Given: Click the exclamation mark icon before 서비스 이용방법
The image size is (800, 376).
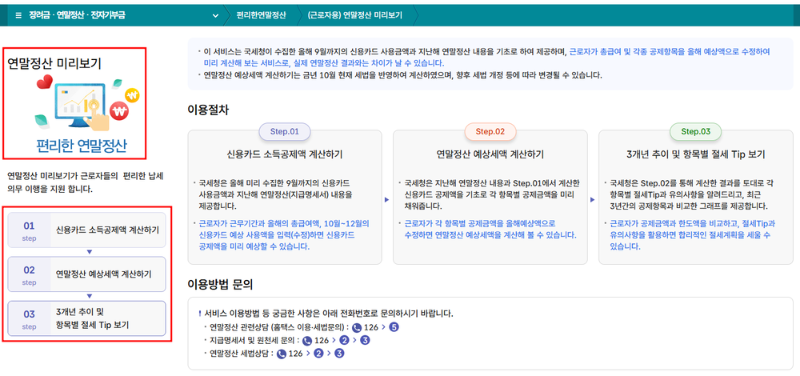Looking at the screenshot, I should click(x=199, y=314).
